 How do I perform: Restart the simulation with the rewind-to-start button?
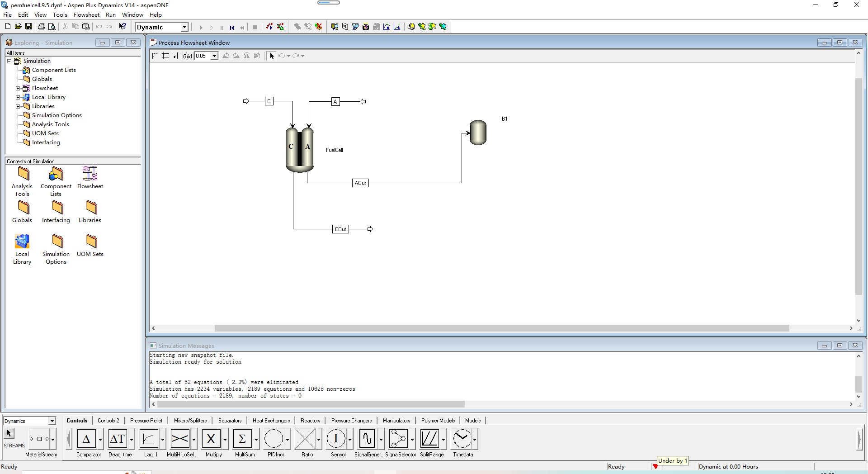(232, 28)
